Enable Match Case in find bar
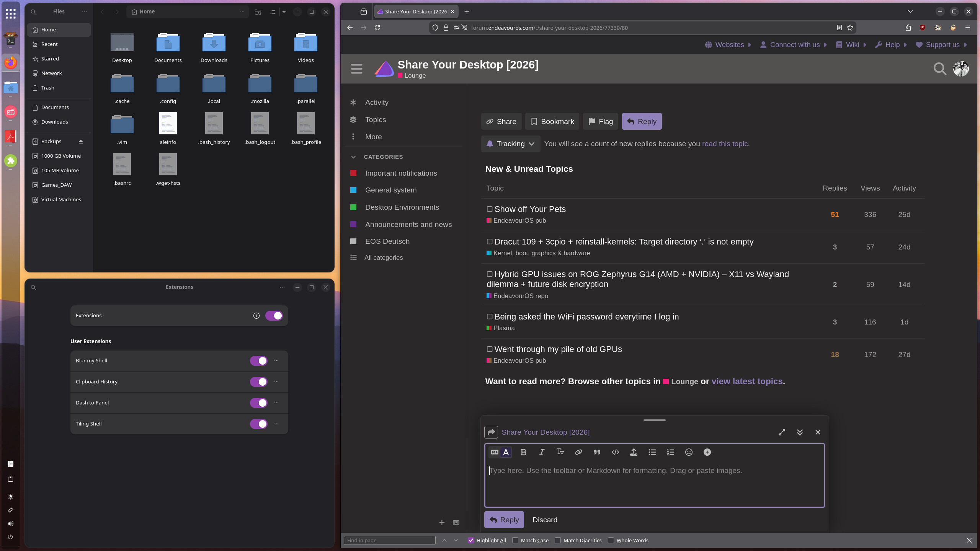Image resolution: width=980 pixels, height=551 pixels. tap(515, 540)
